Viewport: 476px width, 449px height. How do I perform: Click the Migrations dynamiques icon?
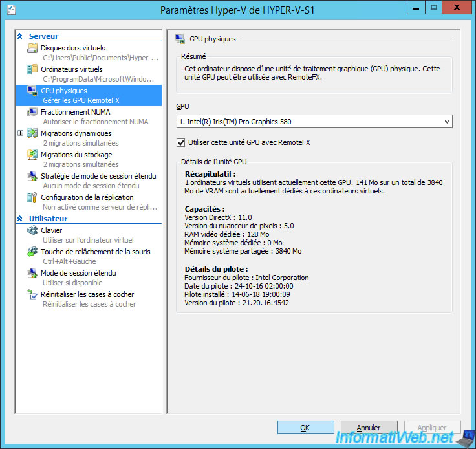point(32,133)
